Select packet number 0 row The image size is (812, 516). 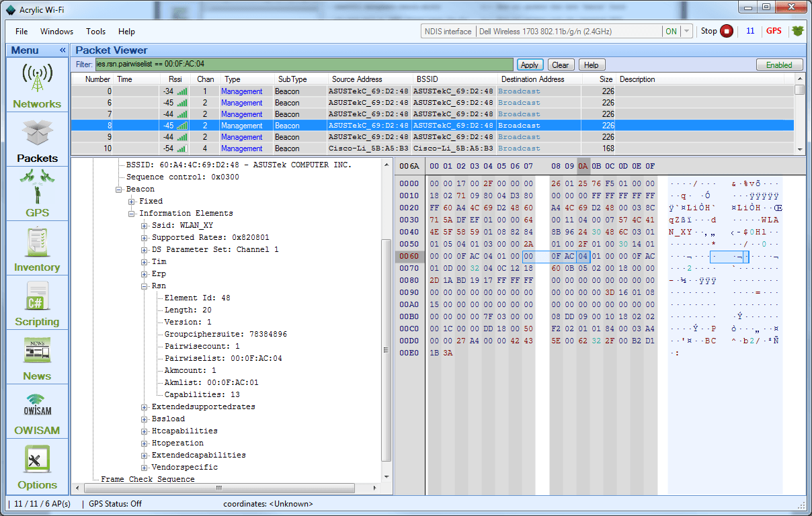pyautogui.click(x=433, y=91)
